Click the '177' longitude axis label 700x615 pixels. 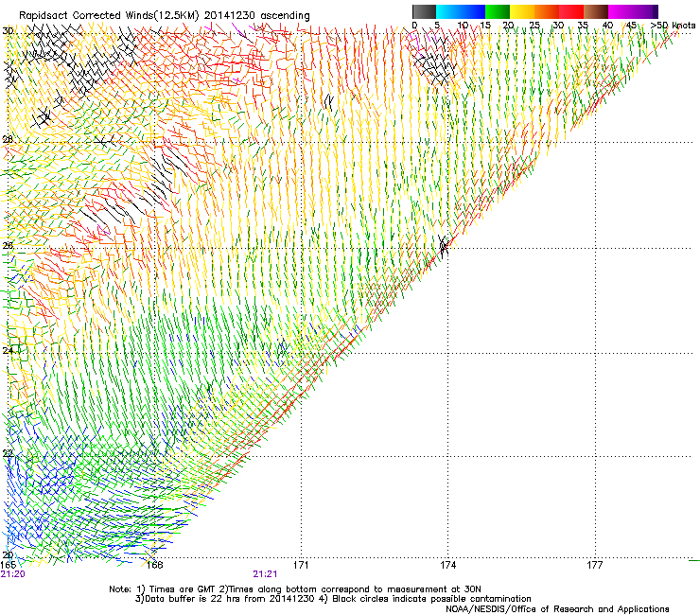[x=594, y=565]
